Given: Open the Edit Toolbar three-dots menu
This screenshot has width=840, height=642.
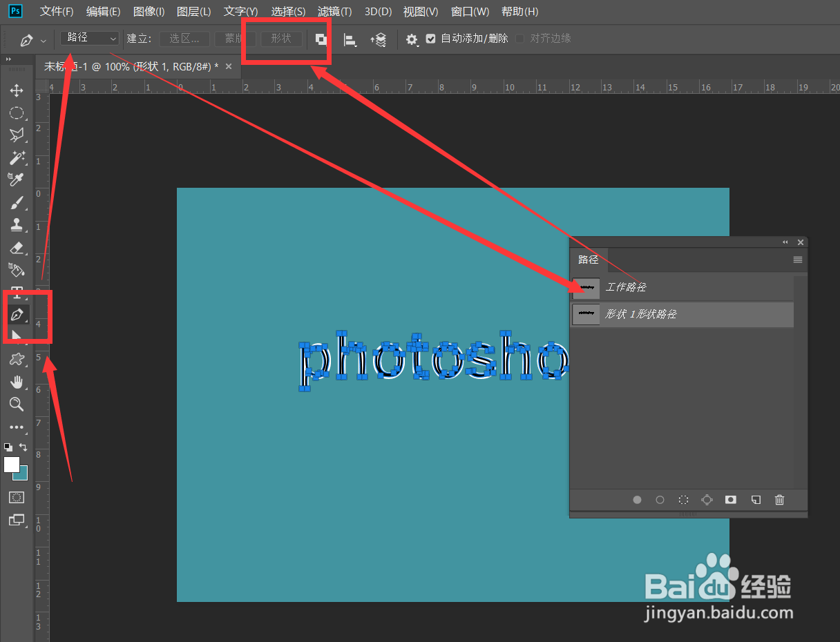Looking at the screenshot, I should pos(17,427).
